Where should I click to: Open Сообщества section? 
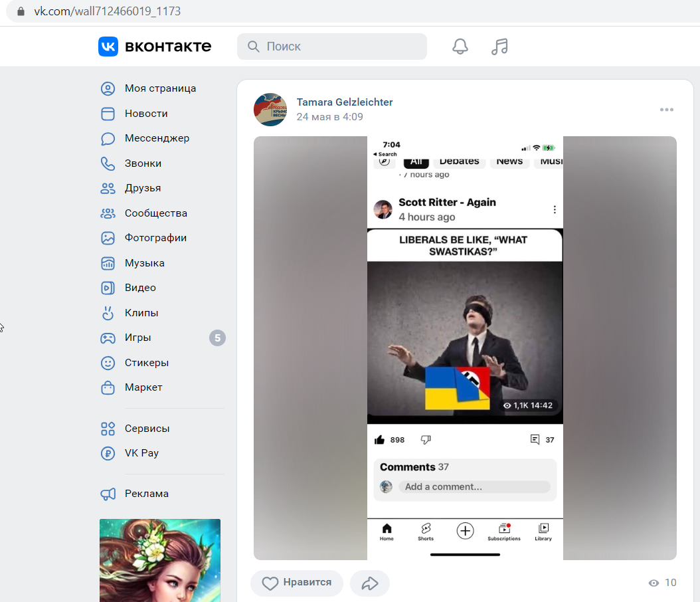156,213
